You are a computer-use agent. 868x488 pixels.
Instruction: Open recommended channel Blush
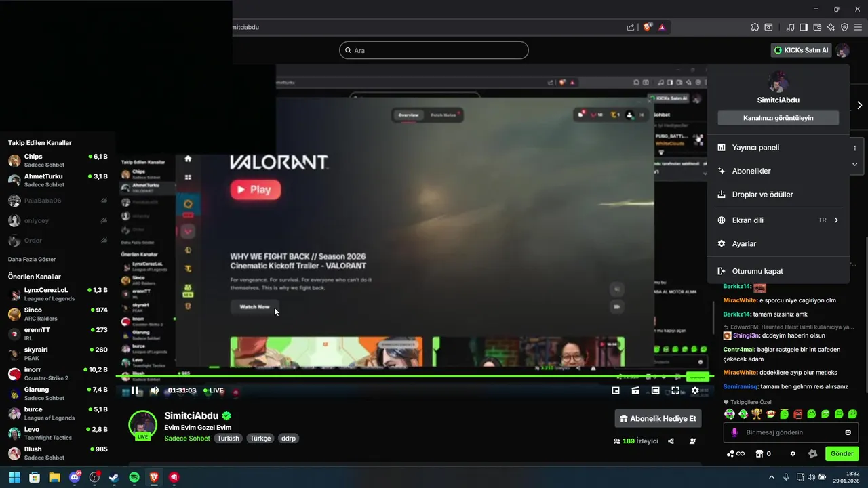(58, 453)
